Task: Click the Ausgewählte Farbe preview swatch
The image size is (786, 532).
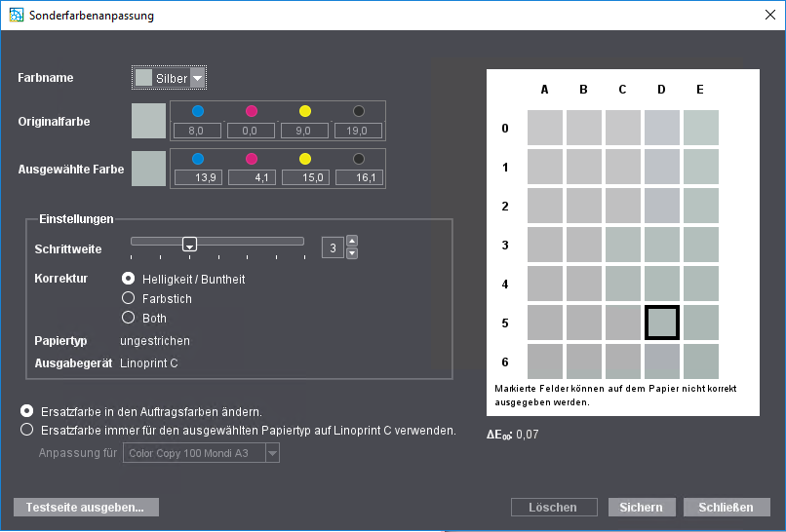Action: point(148,169)
